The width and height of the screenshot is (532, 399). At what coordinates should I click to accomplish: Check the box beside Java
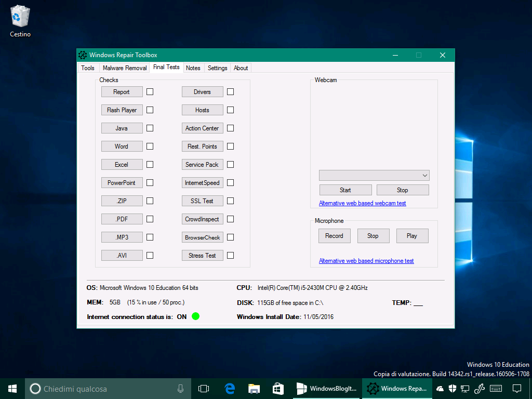tap(150, 128)
